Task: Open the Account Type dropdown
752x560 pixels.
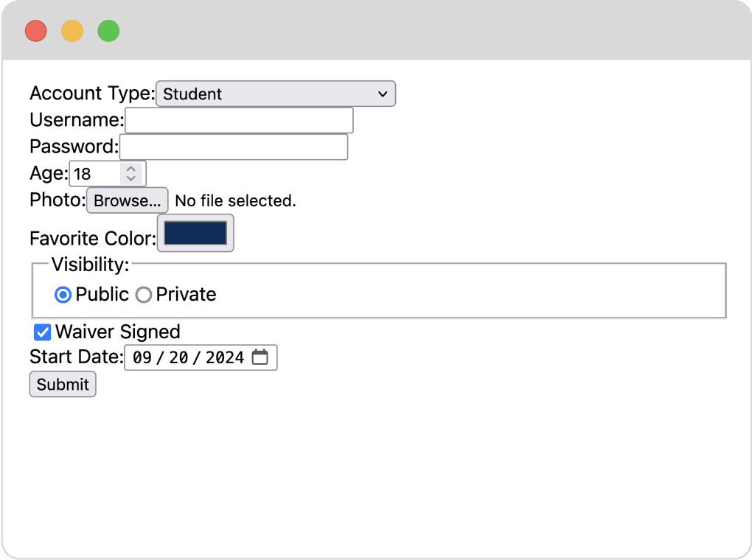Action: click(276, 94)
